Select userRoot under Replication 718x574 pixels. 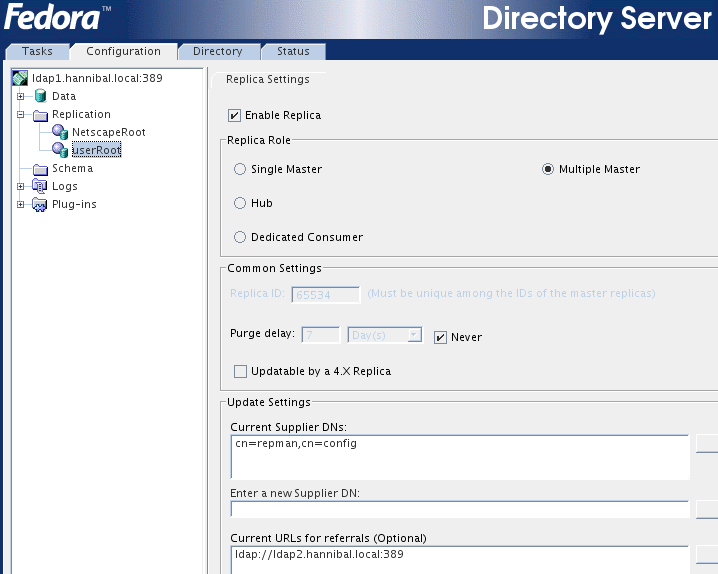coord(97,150)
